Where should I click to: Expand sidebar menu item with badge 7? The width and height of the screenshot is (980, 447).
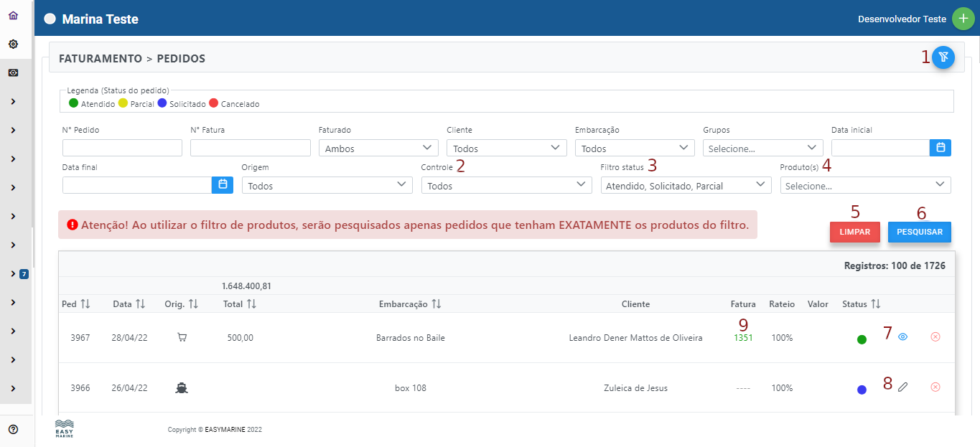pyautogui.click(x=14, y=273)
